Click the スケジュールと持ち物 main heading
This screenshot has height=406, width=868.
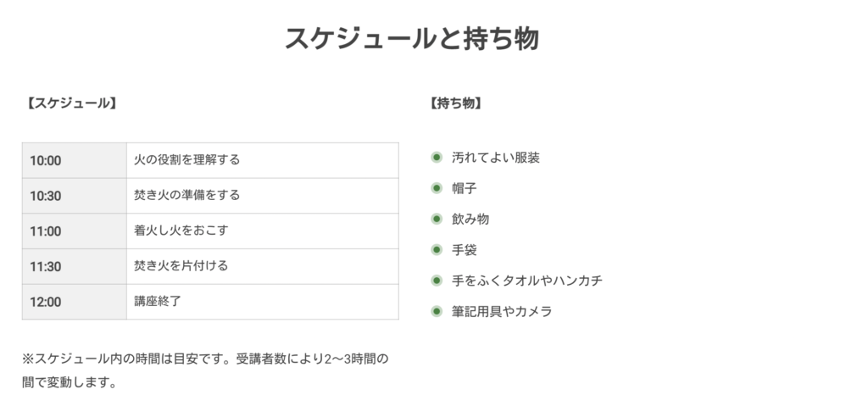(x=412, y=39)
